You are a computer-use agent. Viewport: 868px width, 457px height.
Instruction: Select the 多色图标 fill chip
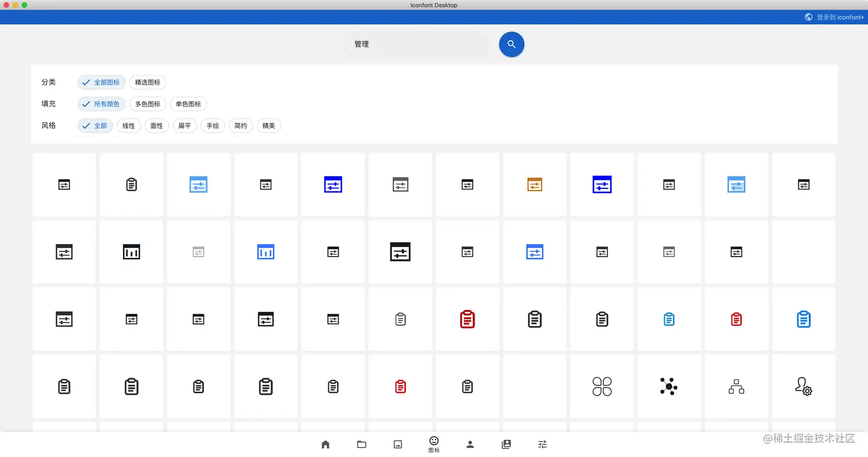coord(148,104)
